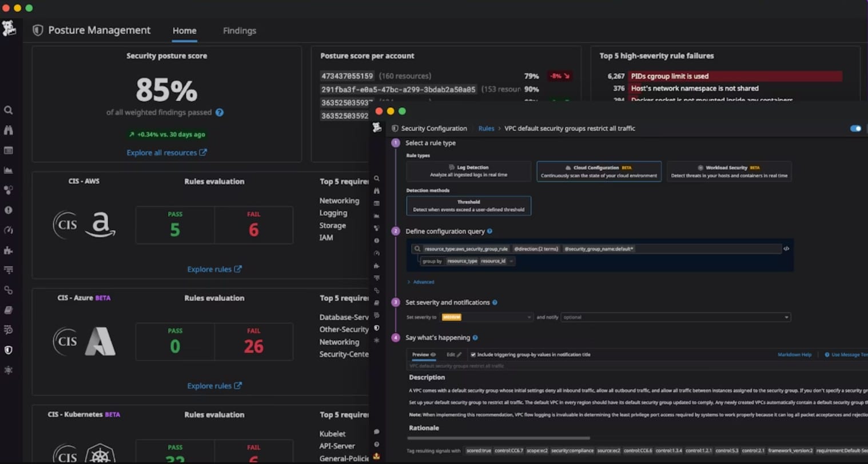The width and height of the screenshot is (868, 464).
Task: Open the code view icon beside the query bar
Action: (x=787, y=249)
